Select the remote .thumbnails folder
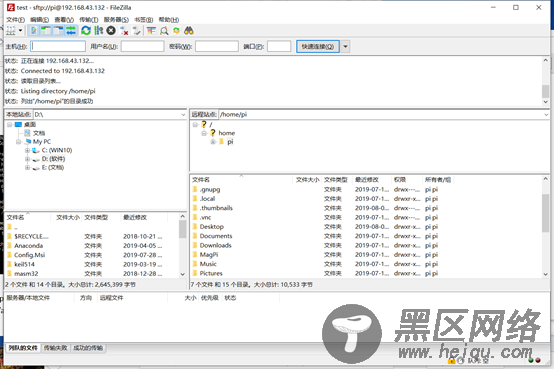The image size is (554, 369). pyautogui.click(x=216, y=208)
